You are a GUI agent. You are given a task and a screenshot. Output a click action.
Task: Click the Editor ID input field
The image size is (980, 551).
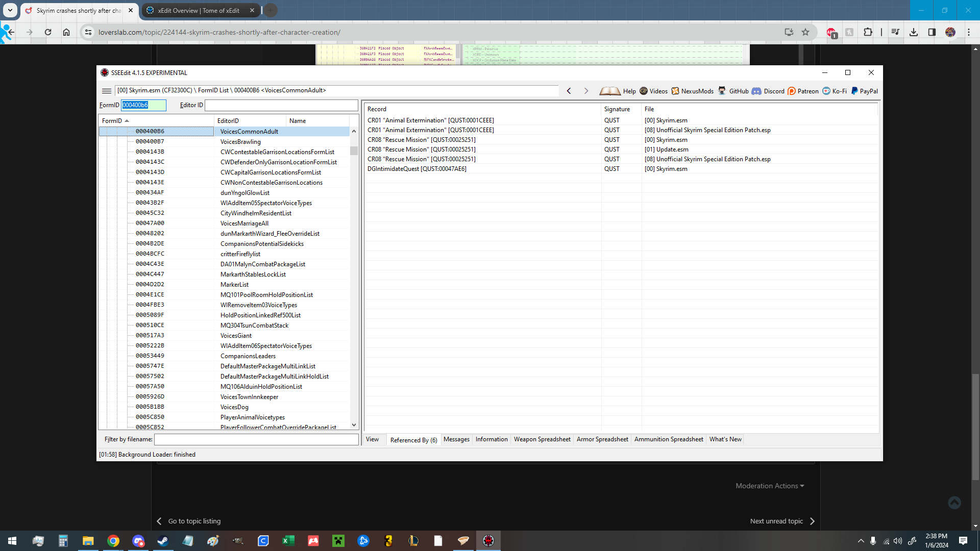tap(281, 105)
